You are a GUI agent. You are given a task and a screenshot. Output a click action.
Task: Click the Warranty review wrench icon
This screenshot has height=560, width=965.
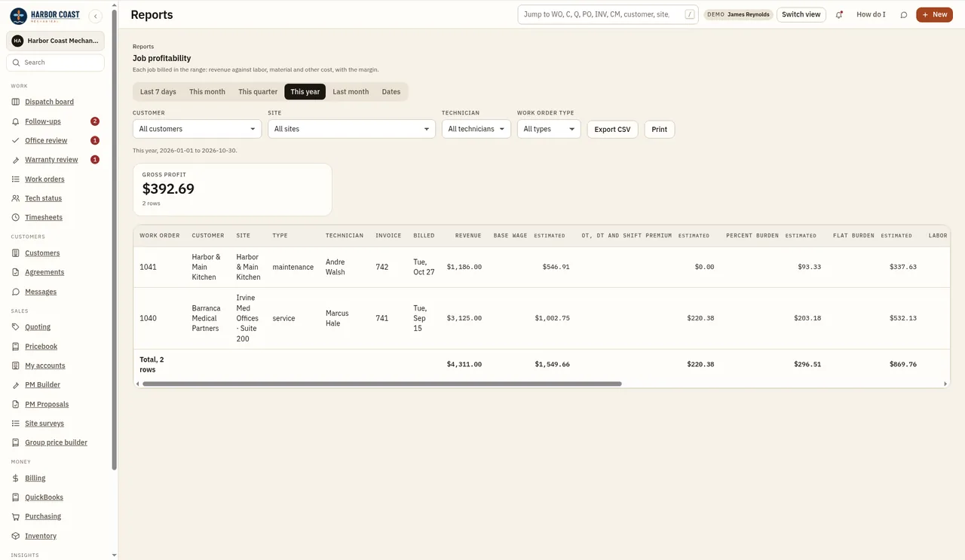tap(17, 160)
